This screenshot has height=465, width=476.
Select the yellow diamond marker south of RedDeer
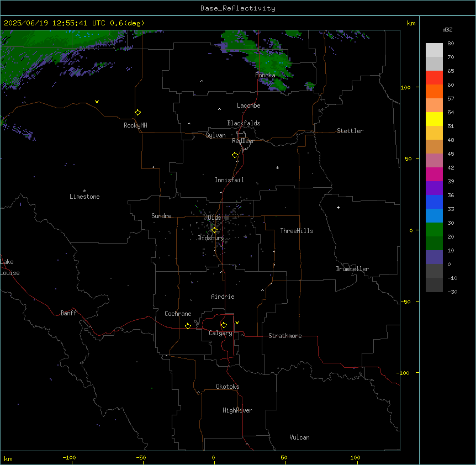coord(235,155)
